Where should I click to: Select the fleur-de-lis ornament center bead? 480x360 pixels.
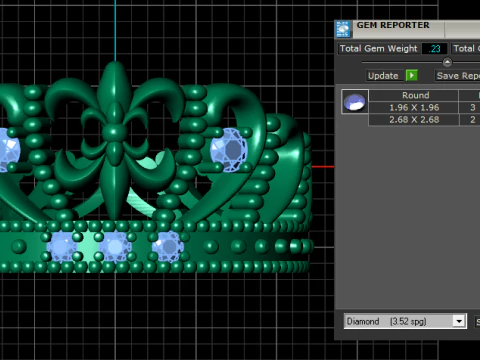point(114,132)
